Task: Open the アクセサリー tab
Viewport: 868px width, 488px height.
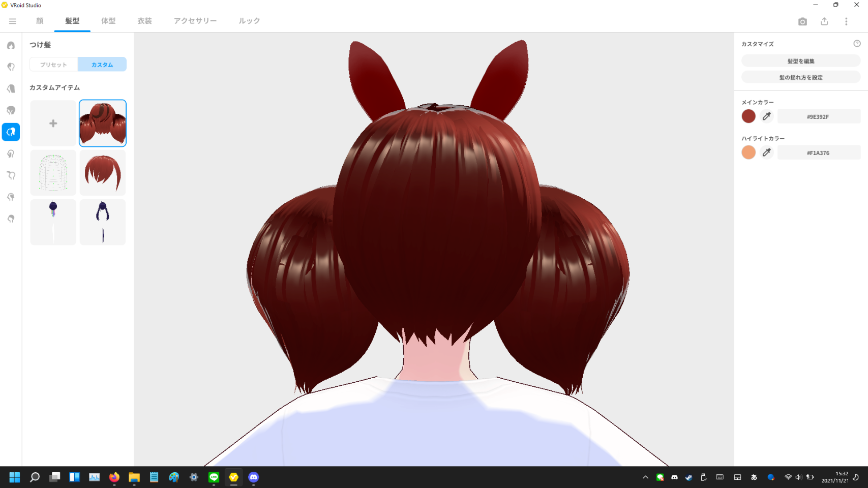Action: tap(195, 21)
